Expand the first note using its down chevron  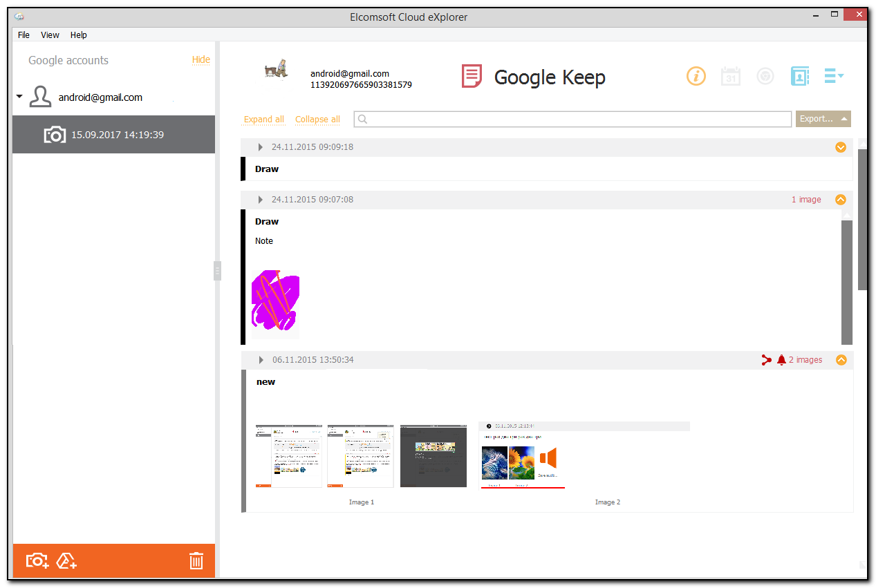(x=840, y=147)
